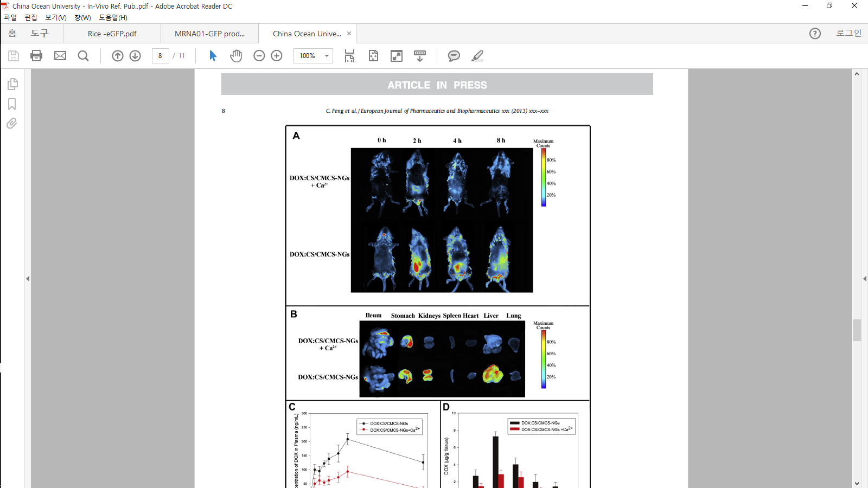Open the Find text magnifier

click(83, 56)
